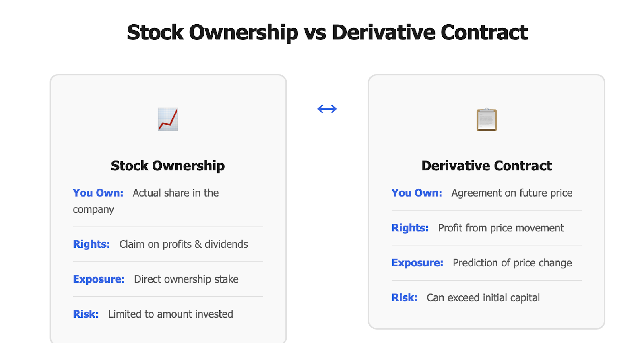Screen dimensions: 644x343
Task: Click 'Risk:' label beside Limited to amount invested
Action: pyautogui.click(x=86, y=314)
